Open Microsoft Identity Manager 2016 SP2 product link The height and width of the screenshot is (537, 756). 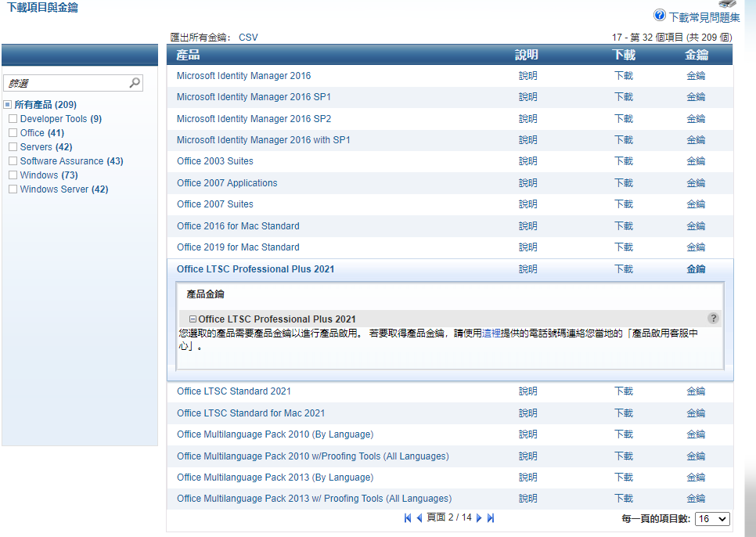(x=254, y=118)
